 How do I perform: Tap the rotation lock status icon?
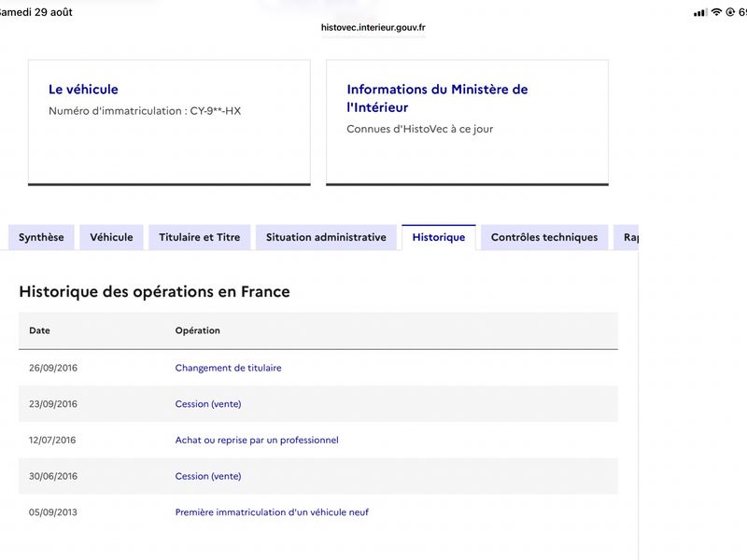pos(730,12)
